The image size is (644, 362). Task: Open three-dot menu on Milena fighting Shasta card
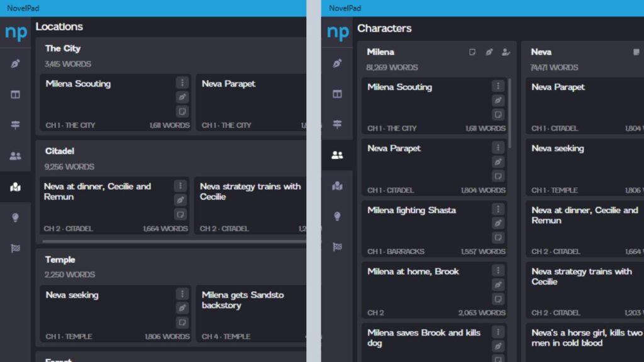click(498, 209)
